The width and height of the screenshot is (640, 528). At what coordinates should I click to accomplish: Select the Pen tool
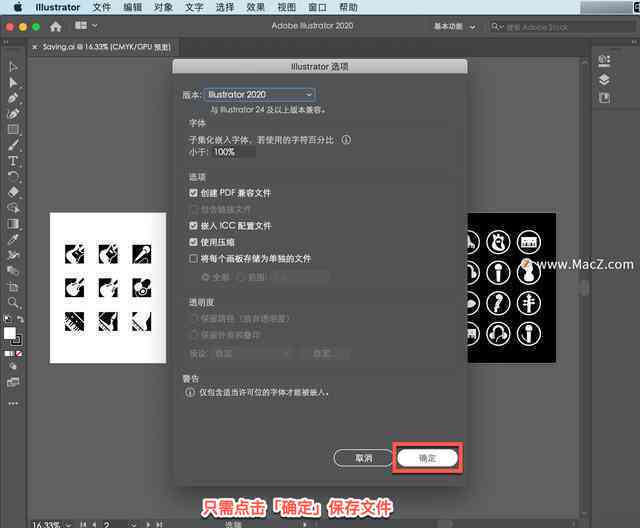[x=13, y=98]
